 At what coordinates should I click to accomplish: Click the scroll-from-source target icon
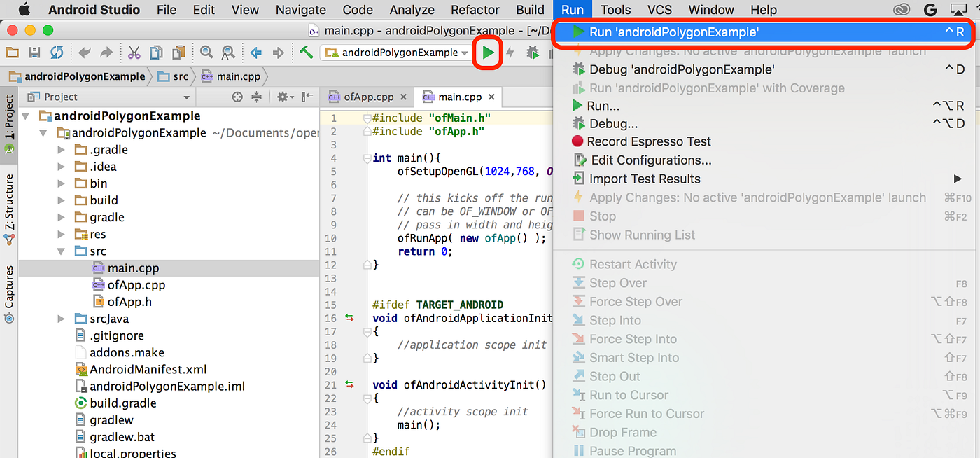[x=238, y=97]
